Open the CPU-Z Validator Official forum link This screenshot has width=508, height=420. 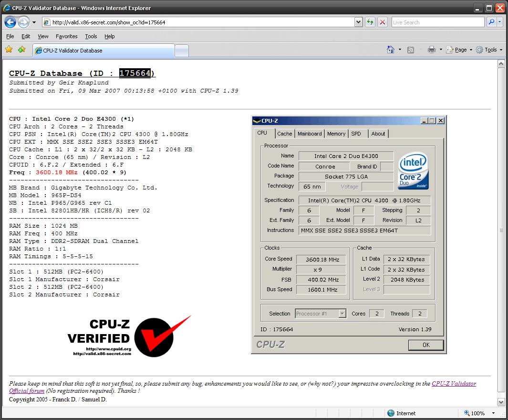(x=243, y=387)
